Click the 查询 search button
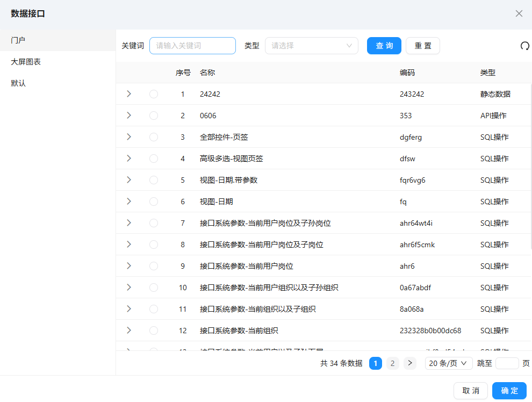 [x=384, y=46]
